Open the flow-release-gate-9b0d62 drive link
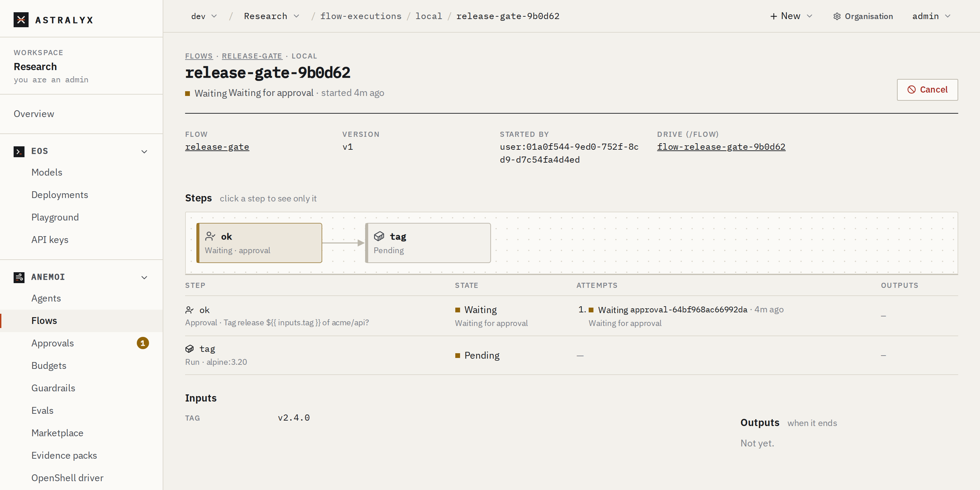 coord(721,147)
